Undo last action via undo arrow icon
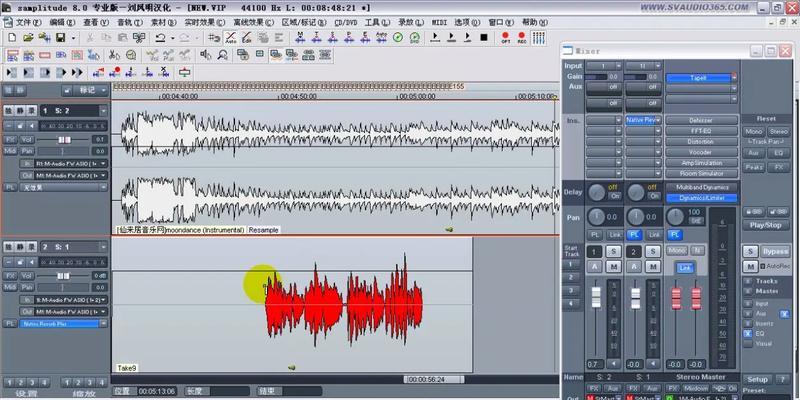 tap(160, 38)
